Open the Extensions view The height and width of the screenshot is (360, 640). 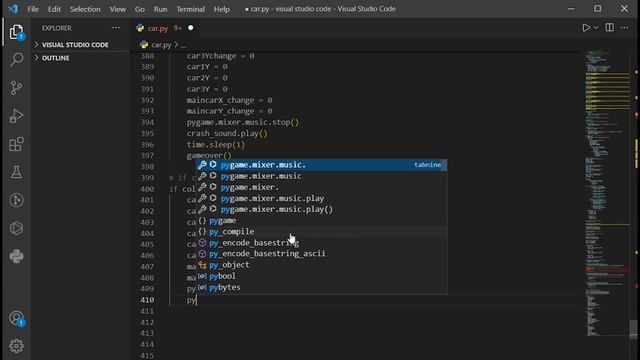coord(16,144)
